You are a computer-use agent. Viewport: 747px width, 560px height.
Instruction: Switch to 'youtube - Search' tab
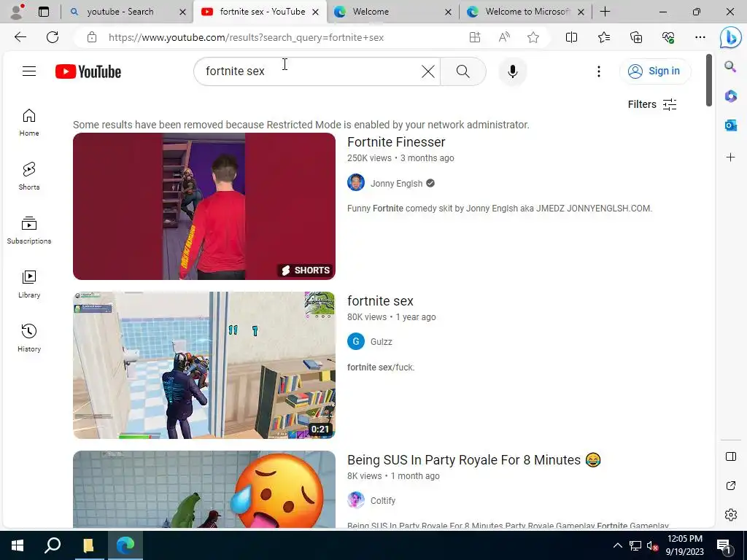tap(120, 12)
